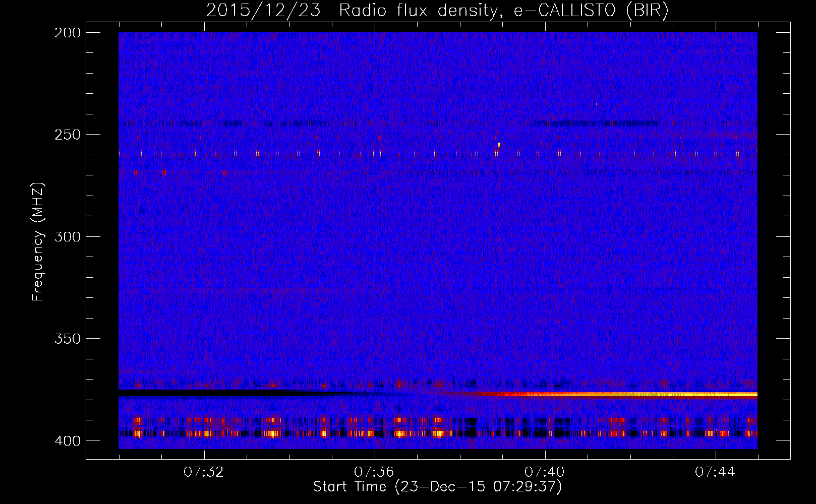The height and width of the screenshot is (504, 816).
Task: Click the plot title "Radio flux density, e-CALLISTO (BIR)"
Action: click(x=503, y=11)
